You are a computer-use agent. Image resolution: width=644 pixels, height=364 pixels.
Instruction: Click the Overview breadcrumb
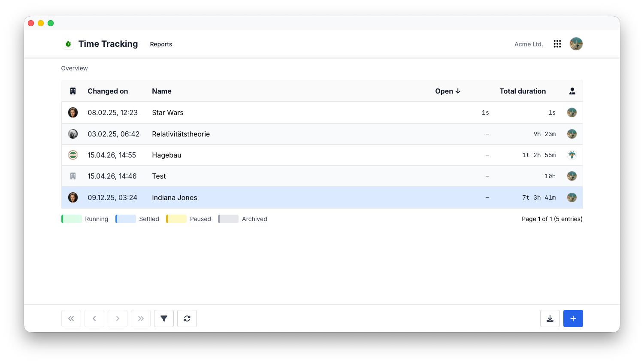tap(74, 68)
